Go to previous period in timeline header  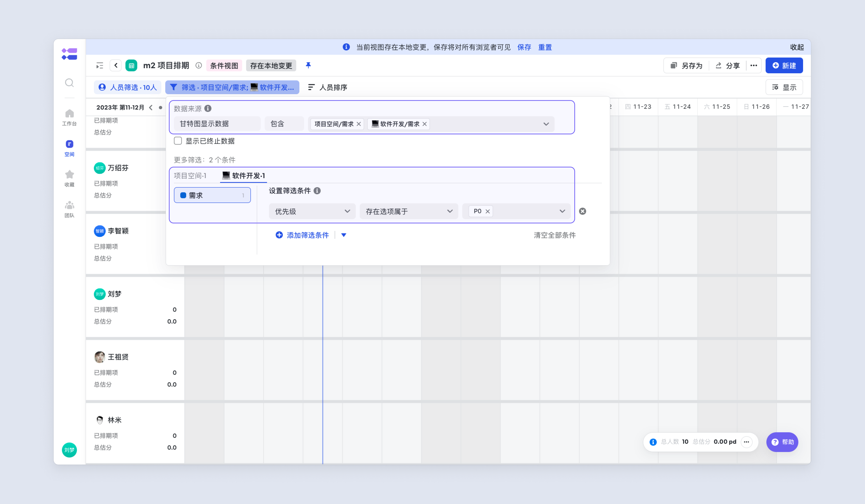coord(151,107)
